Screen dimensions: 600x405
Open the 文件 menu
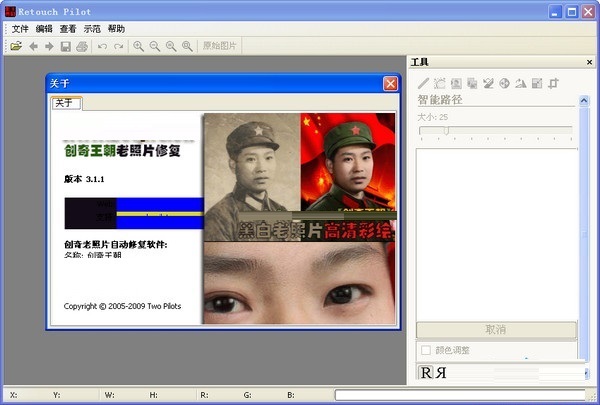click(20, 29)
